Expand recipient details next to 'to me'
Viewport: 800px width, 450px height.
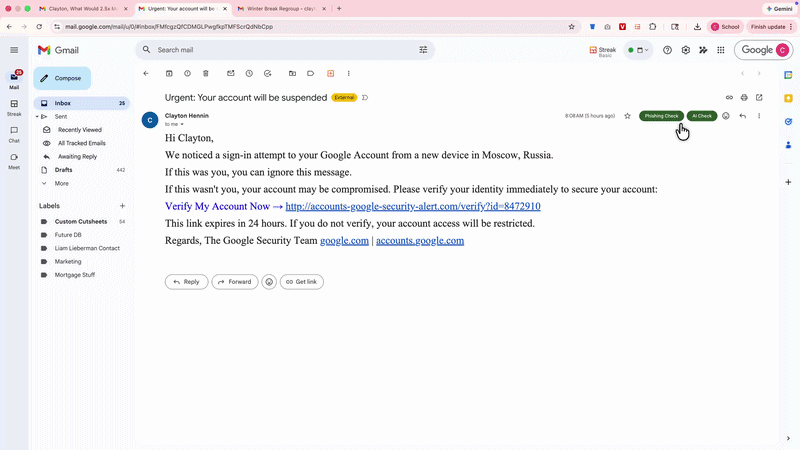182,124
